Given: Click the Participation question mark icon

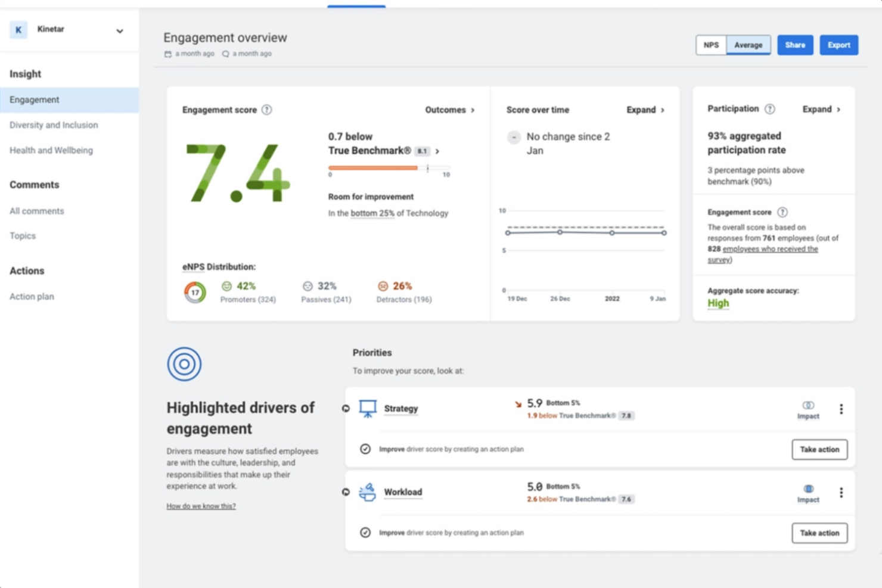Looking at the screenshot, I should [770, 108].
